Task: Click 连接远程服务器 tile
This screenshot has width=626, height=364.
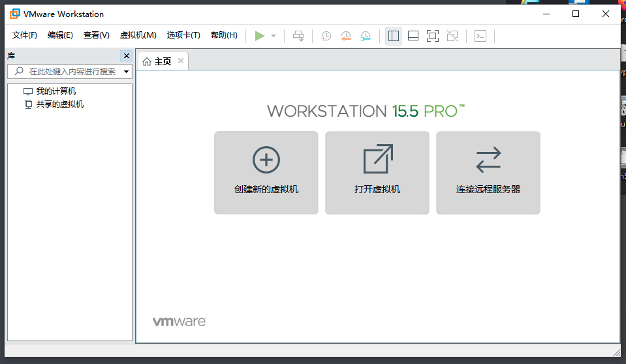Action: click(488, 173)
